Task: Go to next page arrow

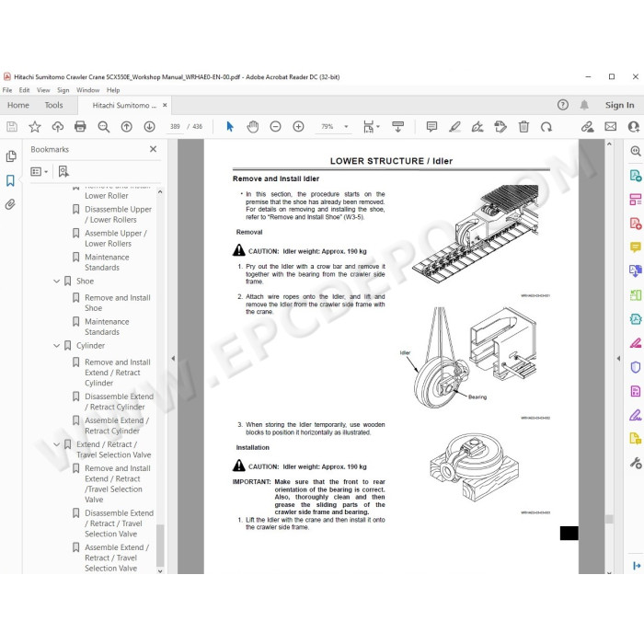Action: [x=149, y=127]
